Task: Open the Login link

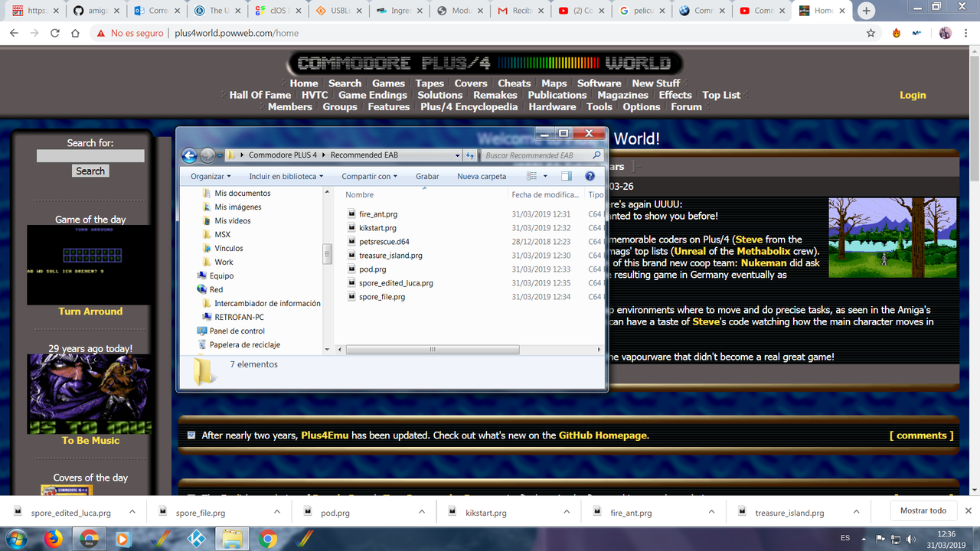Action: pyautogui.click(x=913, y=95)
